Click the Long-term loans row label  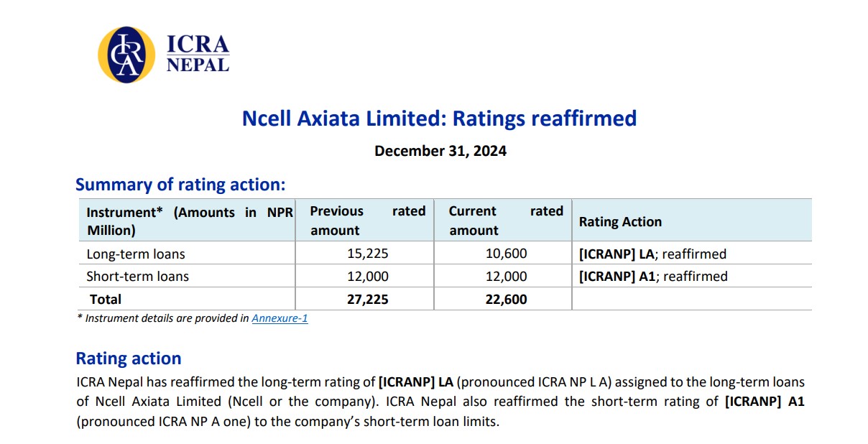136,254
